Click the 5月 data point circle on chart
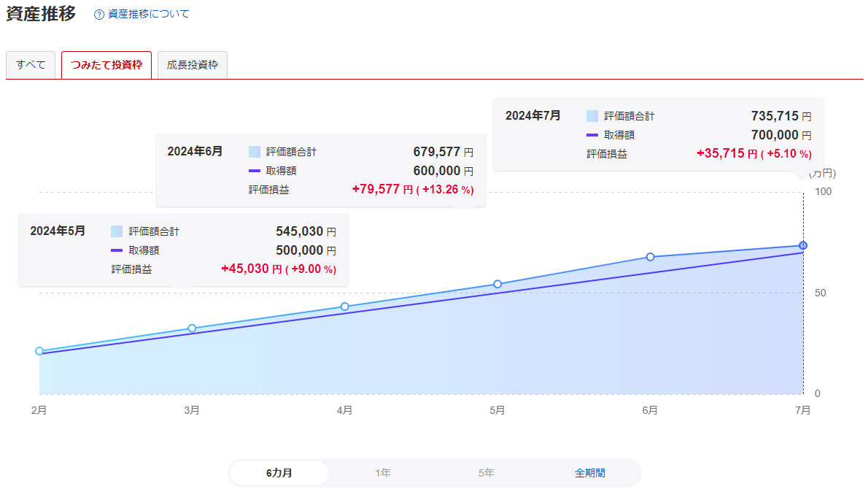868x489 pixels. [x=497, y=284]
